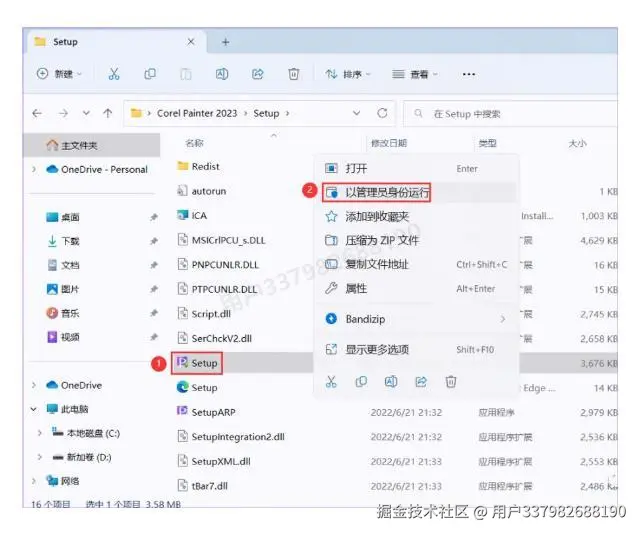Sort by the 修改日期 column header

click(x=389, y=143)
